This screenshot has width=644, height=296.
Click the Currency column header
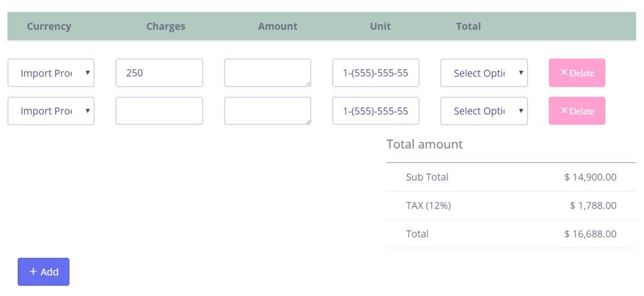(x=49, y=26)
